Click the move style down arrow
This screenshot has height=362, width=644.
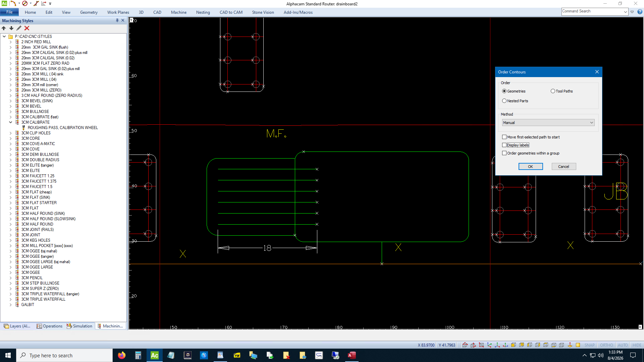11,28
